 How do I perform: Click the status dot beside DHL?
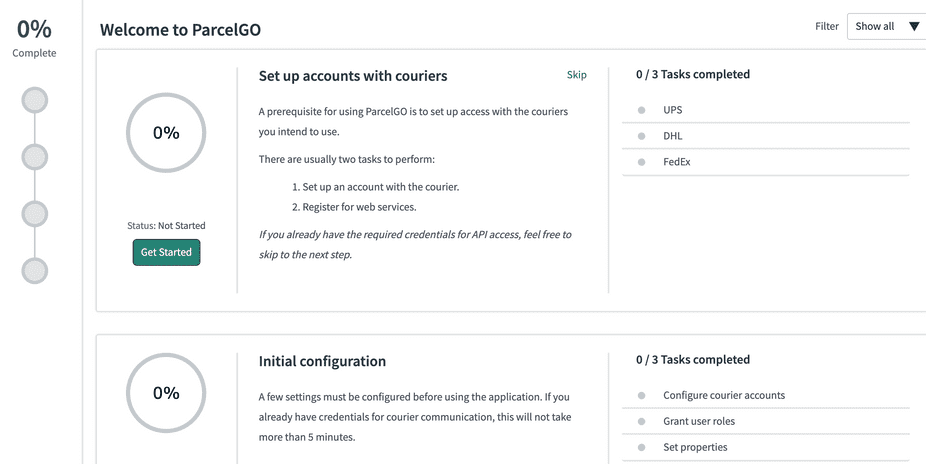click(641, 136)
